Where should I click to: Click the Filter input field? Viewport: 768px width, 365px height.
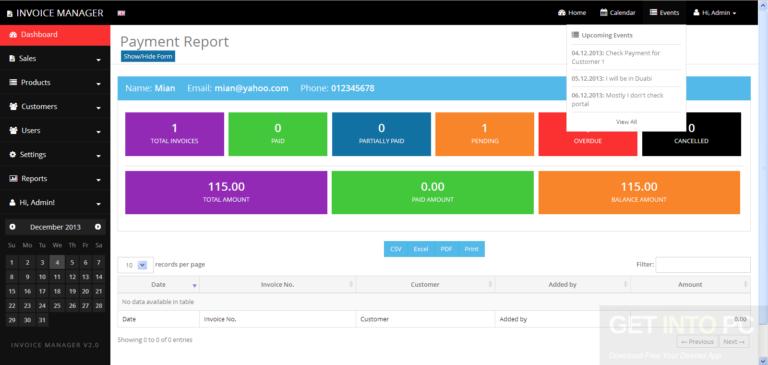(x=702, y=265)
